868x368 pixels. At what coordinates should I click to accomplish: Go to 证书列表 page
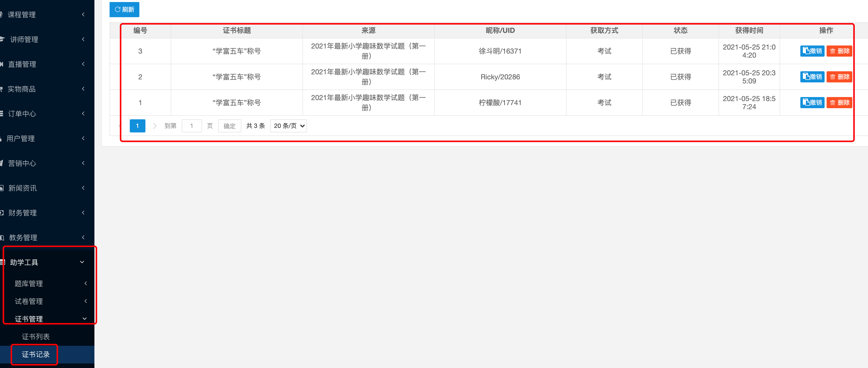[47, 337]
